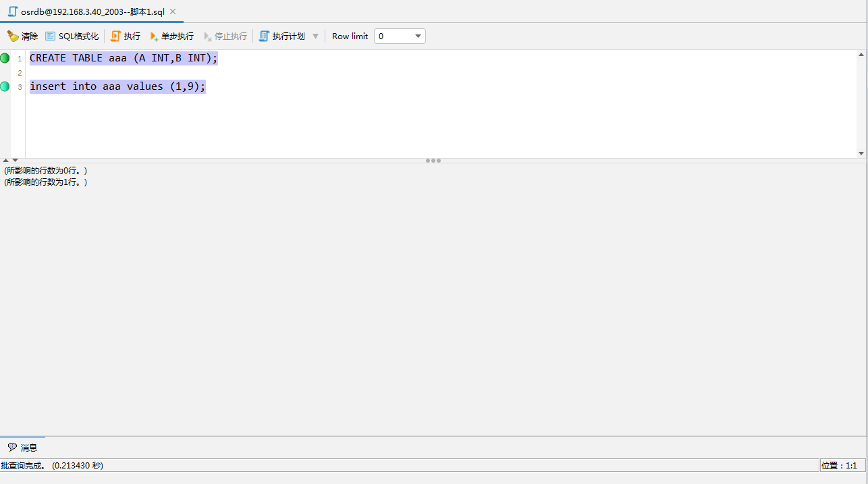Click the 单步执行 step execute icon
The image size is (868, 484).
[x=154, y=36]
